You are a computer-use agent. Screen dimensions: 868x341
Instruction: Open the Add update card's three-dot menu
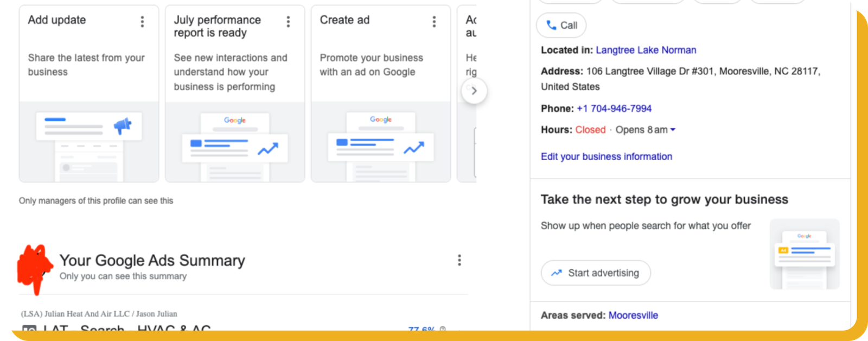pyautogui.click(x=142, y=22)
